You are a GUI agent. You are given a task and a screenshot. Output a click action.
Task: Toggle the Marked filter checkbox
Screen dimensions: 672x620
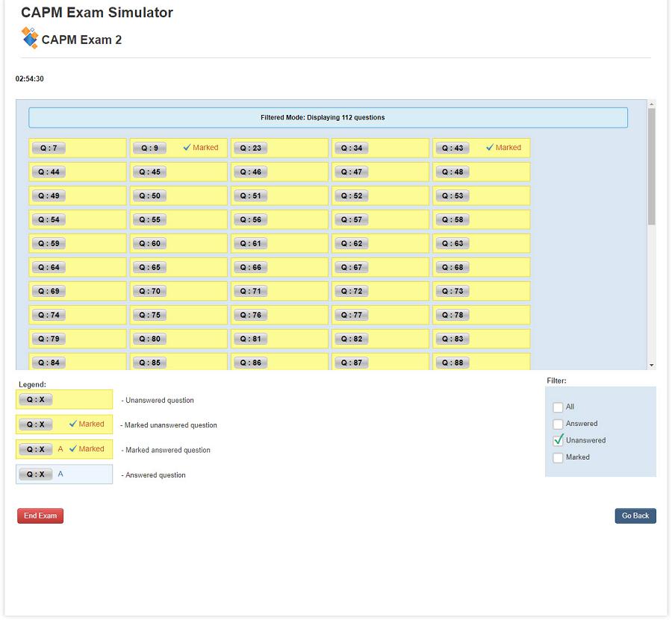558,457
